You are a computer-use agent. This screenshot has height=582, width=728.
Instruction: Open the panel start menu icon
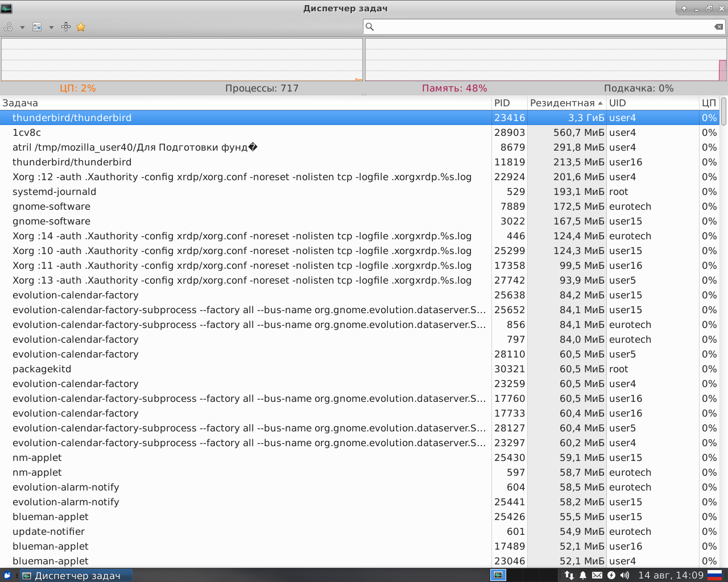tap(7, 575)
